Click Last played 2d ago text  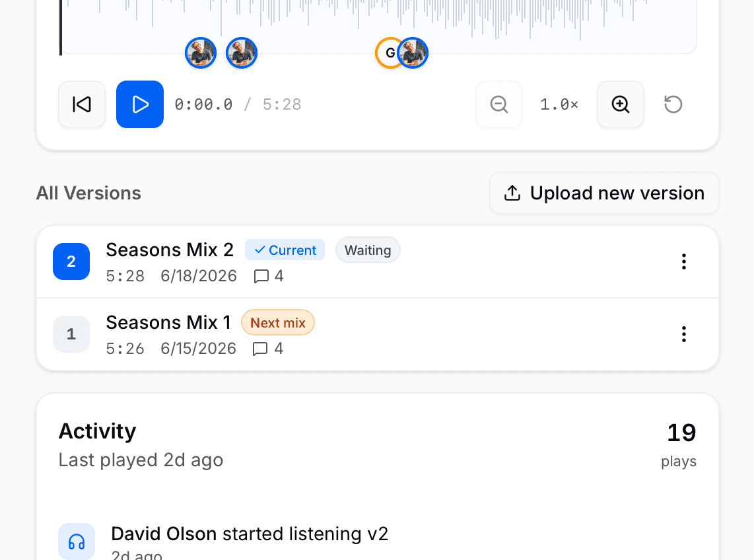[141, 460]
